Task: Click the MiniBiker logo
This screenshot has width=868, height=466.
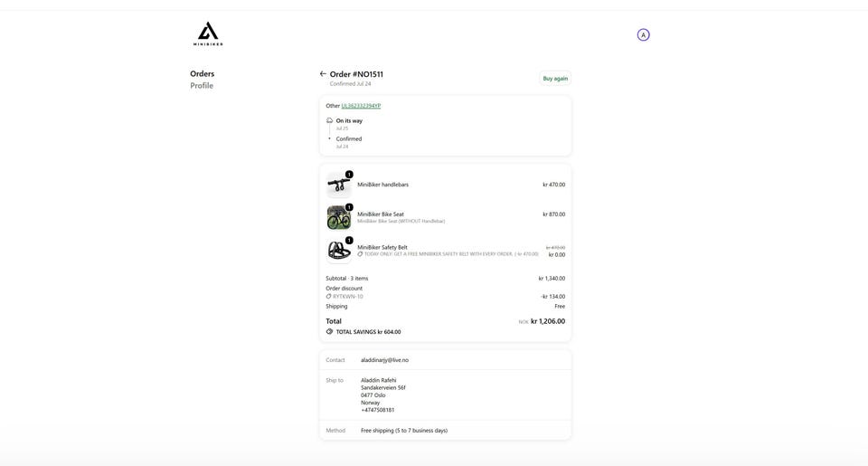Action: click(x=208, y=33)
